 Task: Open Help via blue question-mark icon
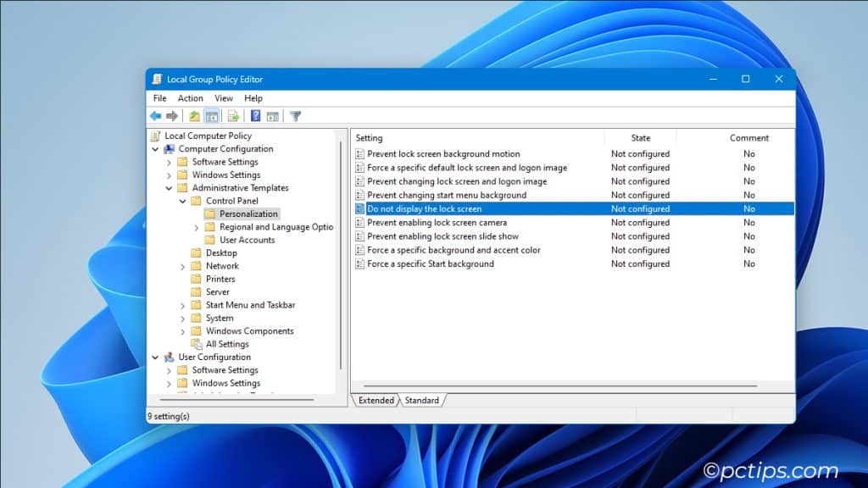coord(255,116)
